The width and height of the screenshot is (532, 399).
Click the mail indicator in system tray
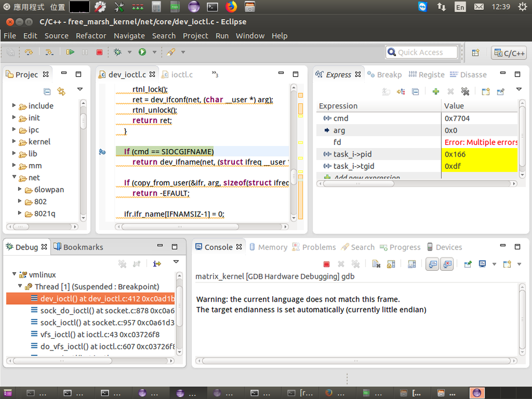coord(479,6)
